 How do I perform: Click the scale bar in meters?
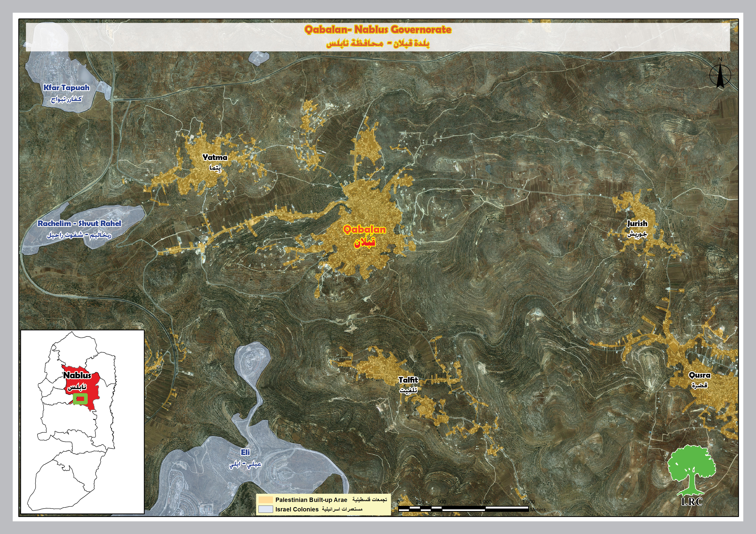tap(464, 509)
